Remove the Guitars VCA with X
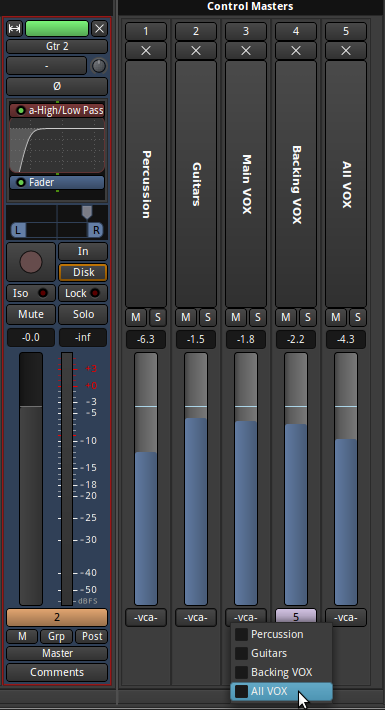 pyautogui.click(x=196, y=51)
